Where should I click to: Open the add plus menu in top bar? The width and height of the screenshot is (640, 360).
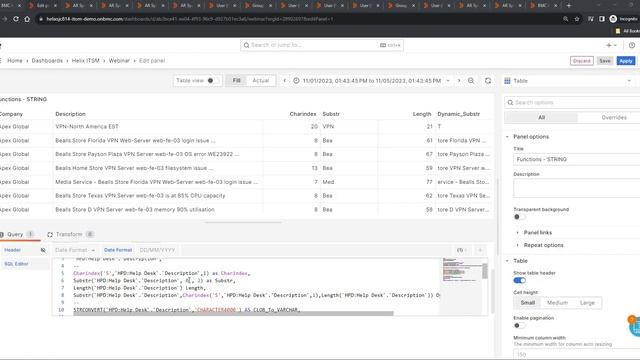coord(611,45)
